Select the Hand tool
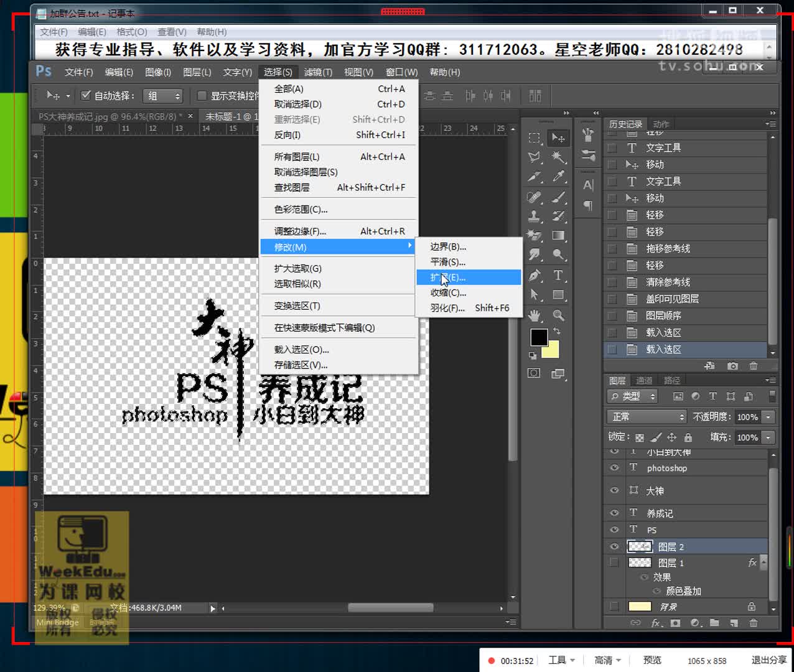Screen dimensions: 794x672 pyautogui.click(x=535, y=315)
